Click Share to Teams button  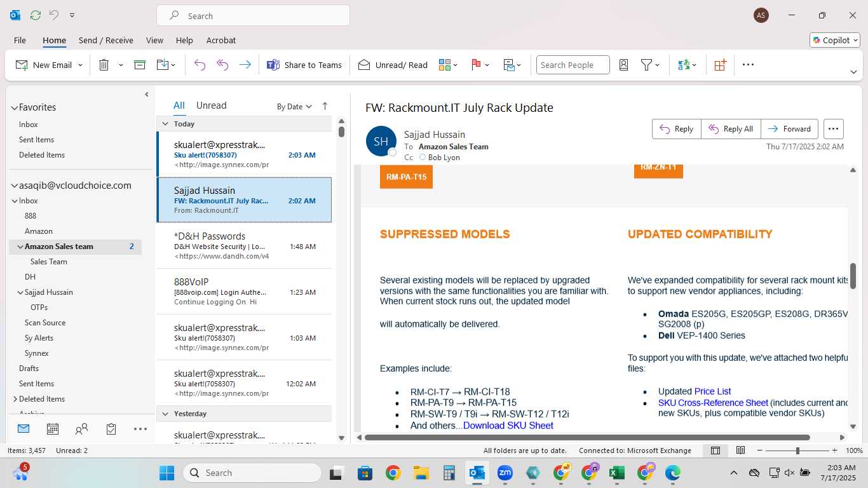[x=304, y=65]
